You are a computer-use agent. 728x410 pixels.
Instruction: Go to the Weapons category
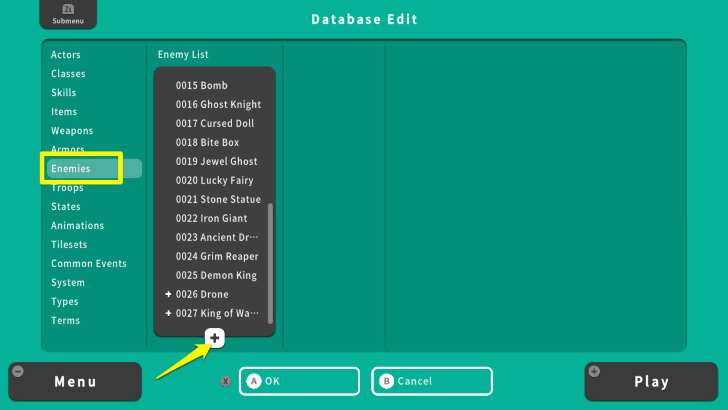point(72,131)
